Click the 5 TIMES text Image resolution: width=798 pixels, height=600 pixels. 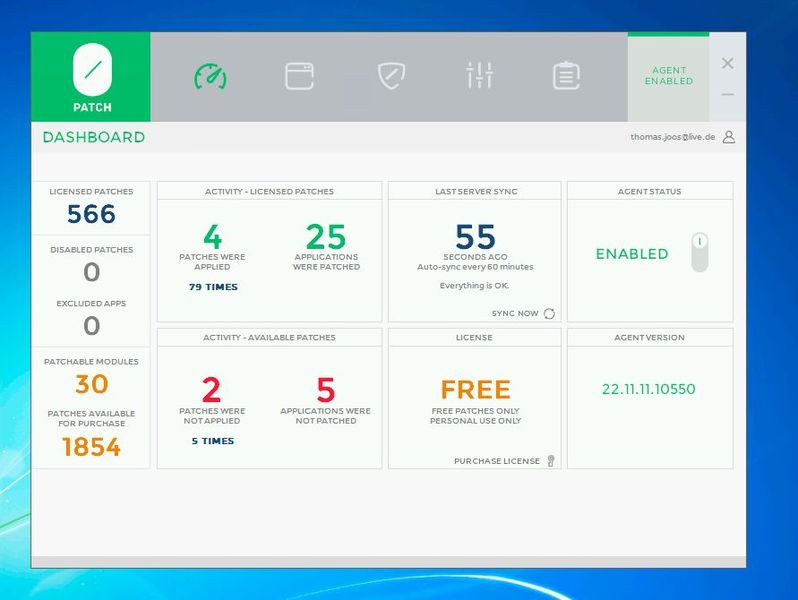pyautogui.click(x=213, y=441)
